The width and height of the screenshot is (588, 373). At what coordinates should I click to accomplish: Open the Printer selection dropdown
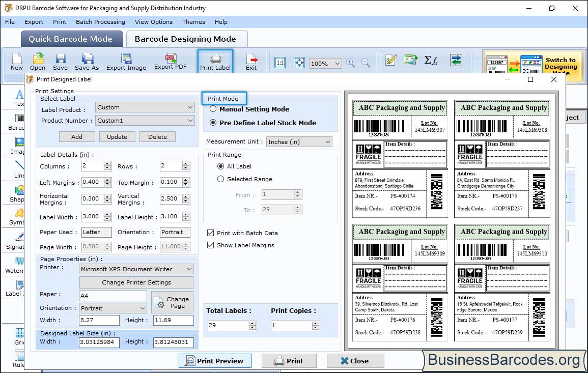[136, 269]
